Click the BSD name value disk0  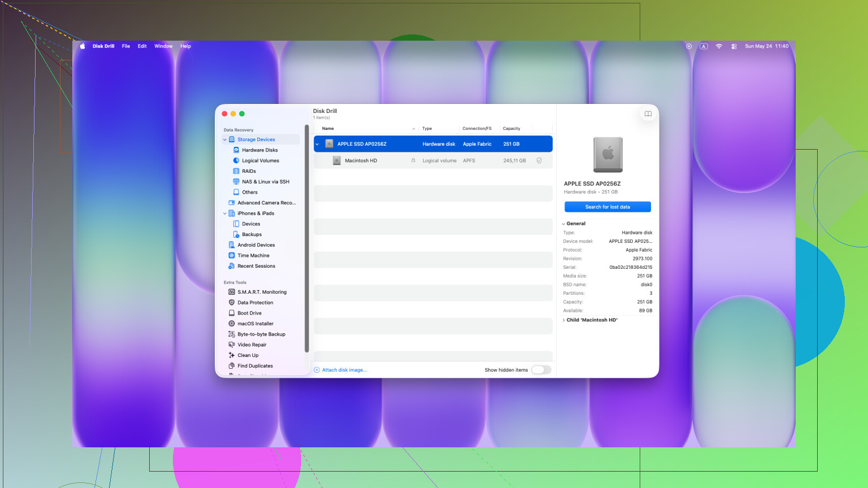click(x=646, y=285)
